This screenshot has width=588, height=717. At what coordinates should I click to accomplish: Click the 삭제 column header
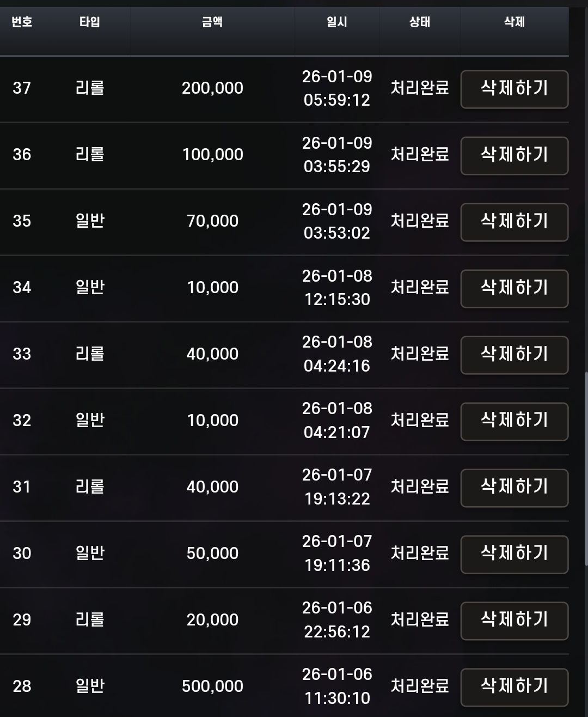514,22
